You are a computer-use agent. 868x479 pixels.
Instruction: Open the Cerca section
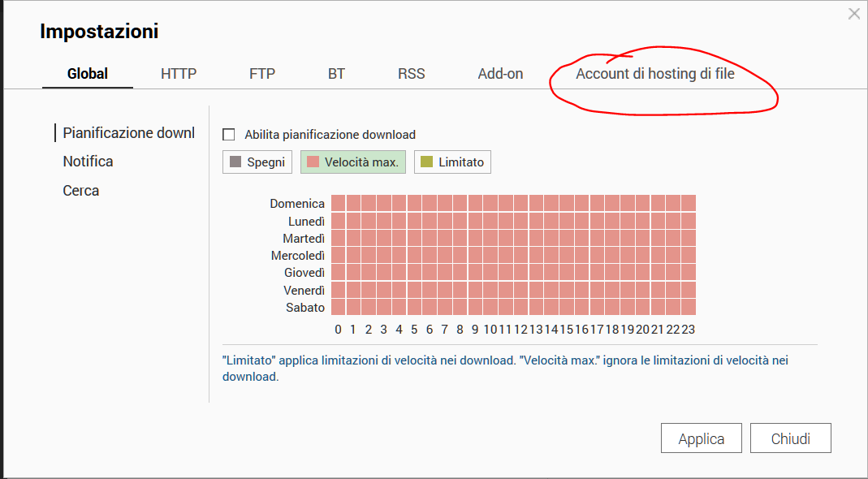click(81, 191)
